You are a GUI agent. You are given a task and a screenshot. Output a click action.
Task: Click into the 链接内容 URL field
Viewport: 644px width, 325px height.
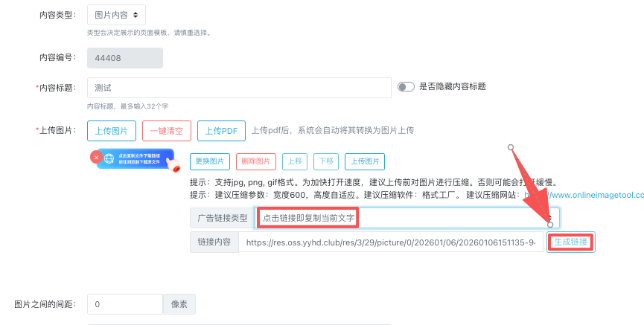point(390,242)
